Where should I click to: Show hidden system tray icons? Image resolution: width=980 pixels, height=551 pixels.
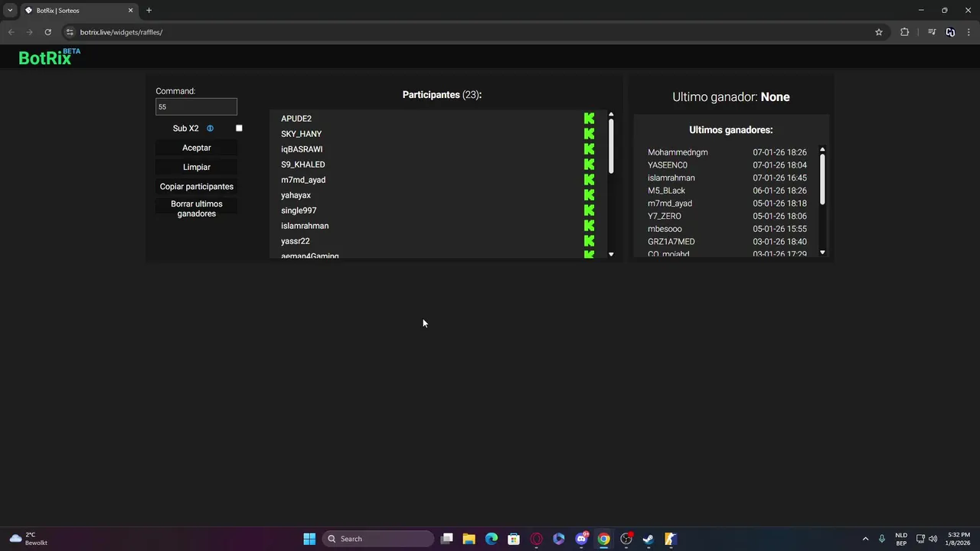pos(865,539)
